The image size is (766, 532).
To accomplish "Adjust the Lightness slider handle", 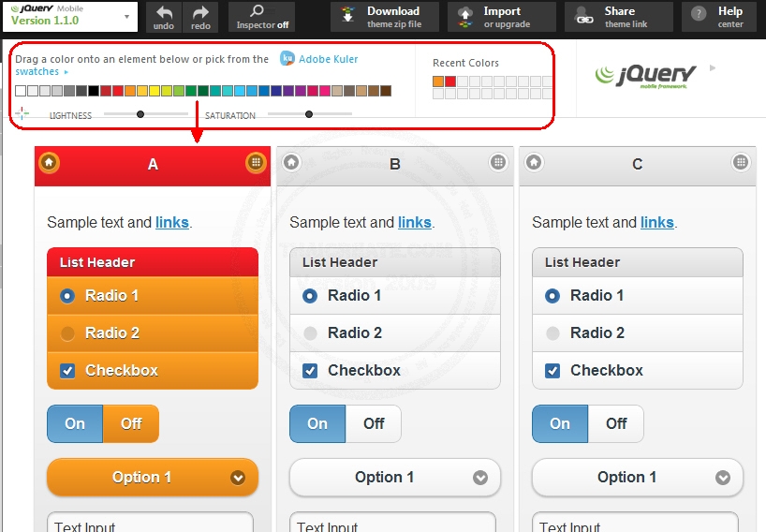I will tap(140, 114).
